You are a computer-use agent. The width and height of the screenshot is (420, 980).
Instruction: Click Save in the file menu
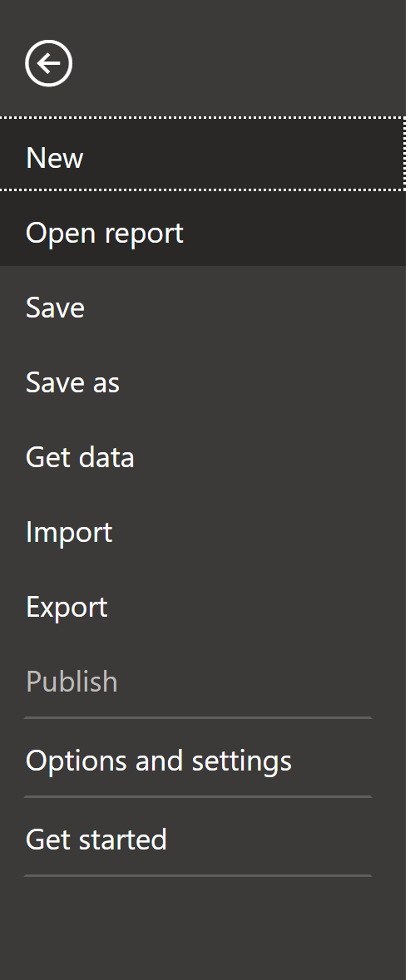(x=202, y=308)
